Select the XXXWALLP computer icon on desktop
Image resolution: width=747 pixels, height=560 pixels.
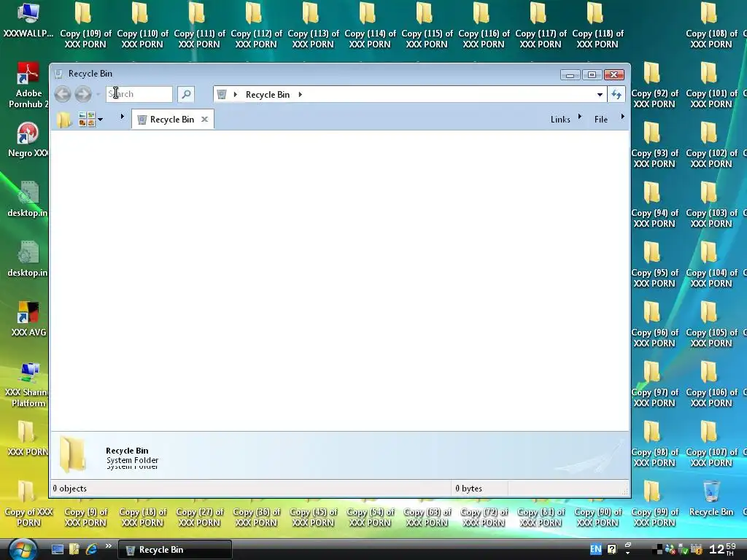point(28,21)
